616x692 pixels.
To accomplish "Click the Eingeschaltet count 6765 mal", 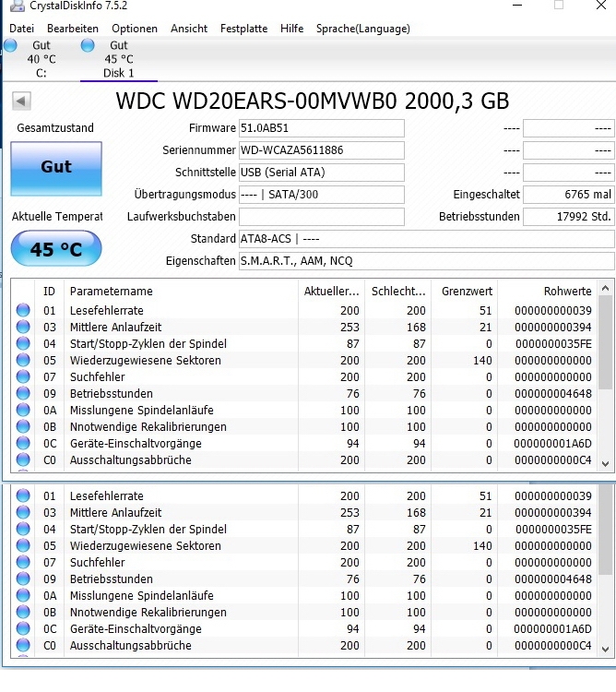I will [x=568, y=195].
